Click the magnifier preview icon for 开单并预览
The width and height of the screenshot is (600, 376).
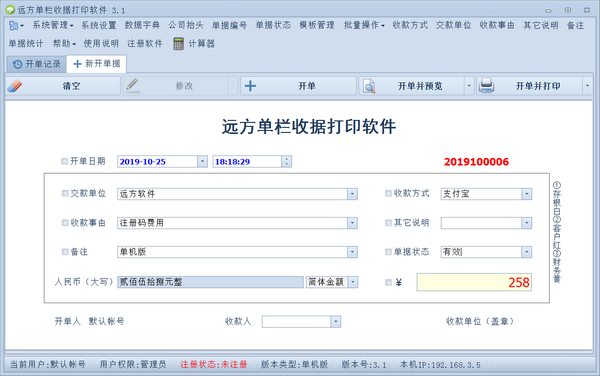pyautogui.click(x=369, y=86)
